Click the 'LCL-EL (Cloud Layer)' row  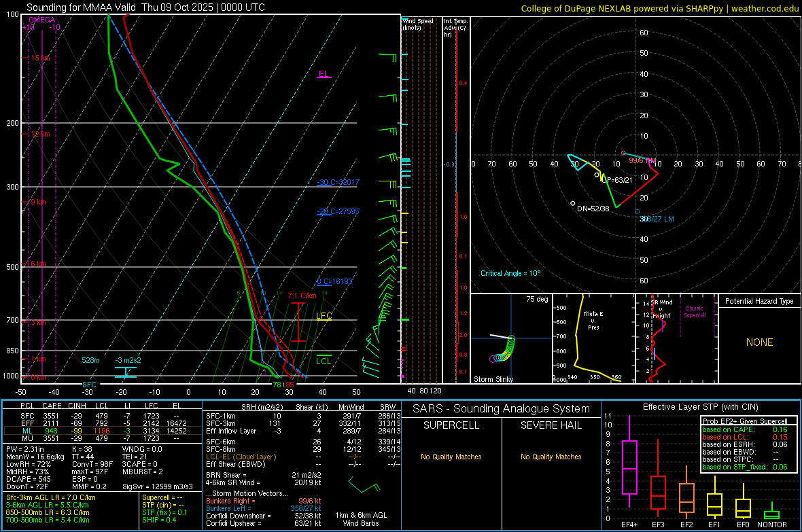302,457
